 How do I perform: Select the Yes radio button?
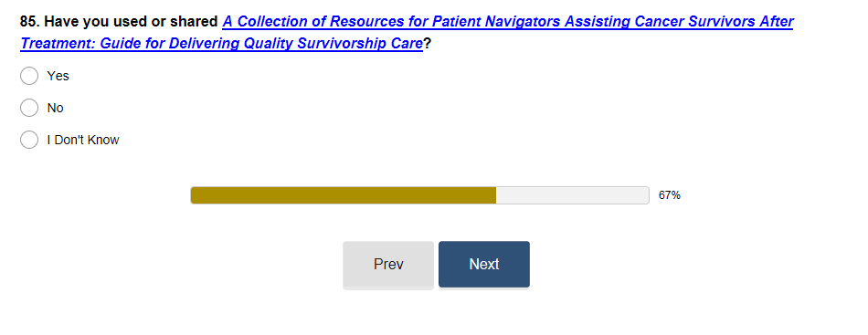coord(29,76)
